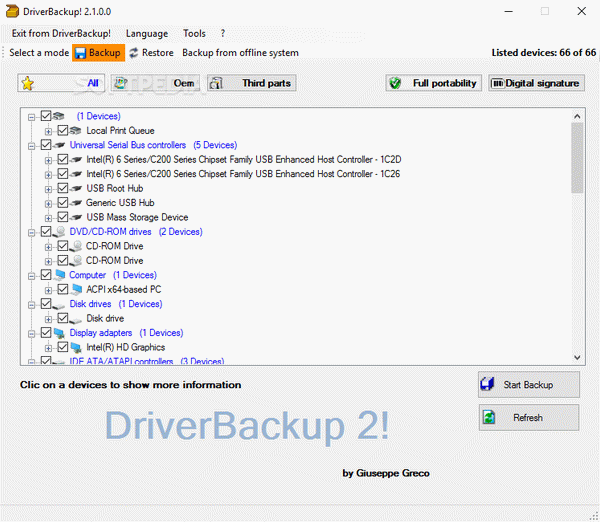The height and width of the screenshot is (522, 600).
Task: Click the USB icon beside USB Root Hub
Action: point(76,189)
